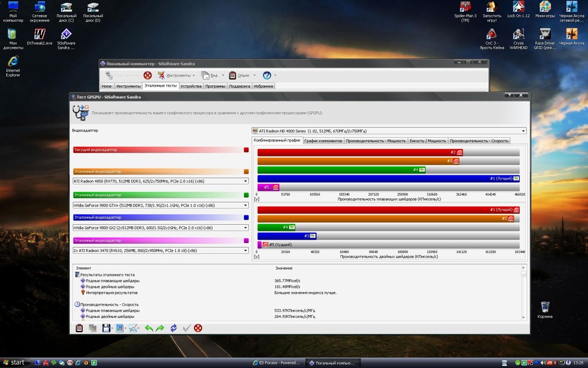This screenshot has height=368, width=588.
Task: Click the Save floppy disk icon
Action: coord(106,328)
